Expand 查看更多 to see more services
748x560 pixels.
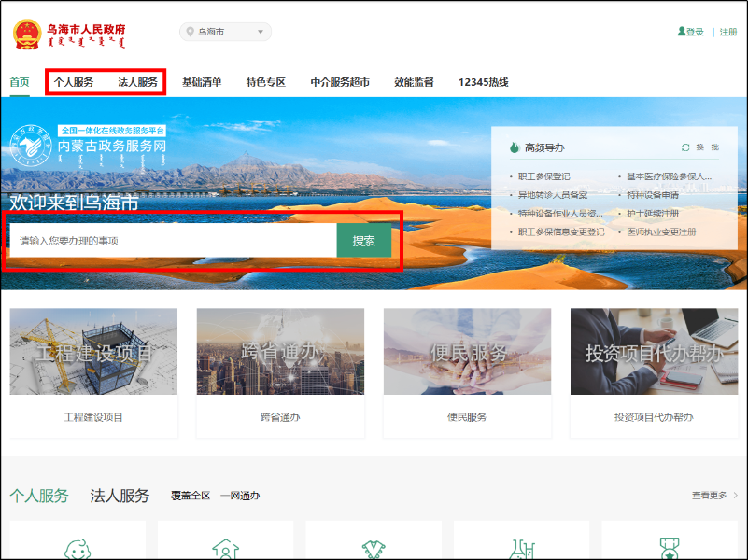click(708, 495)
